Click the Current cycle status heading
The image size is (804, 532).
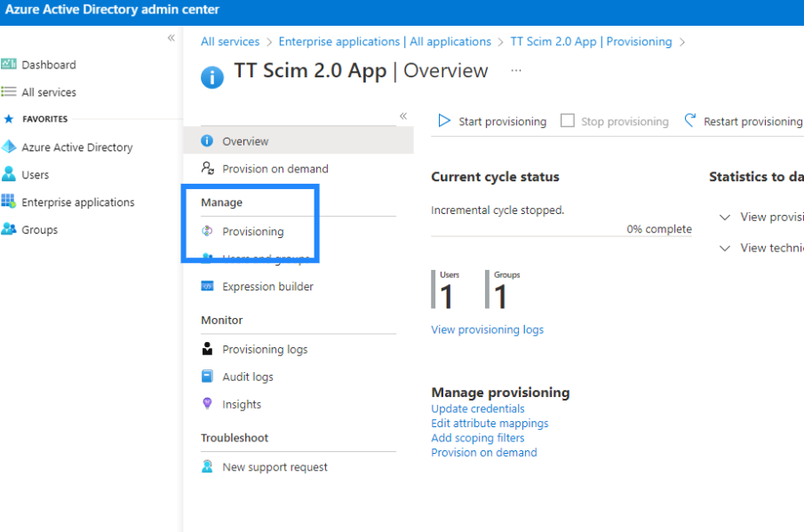coord(495,177)
